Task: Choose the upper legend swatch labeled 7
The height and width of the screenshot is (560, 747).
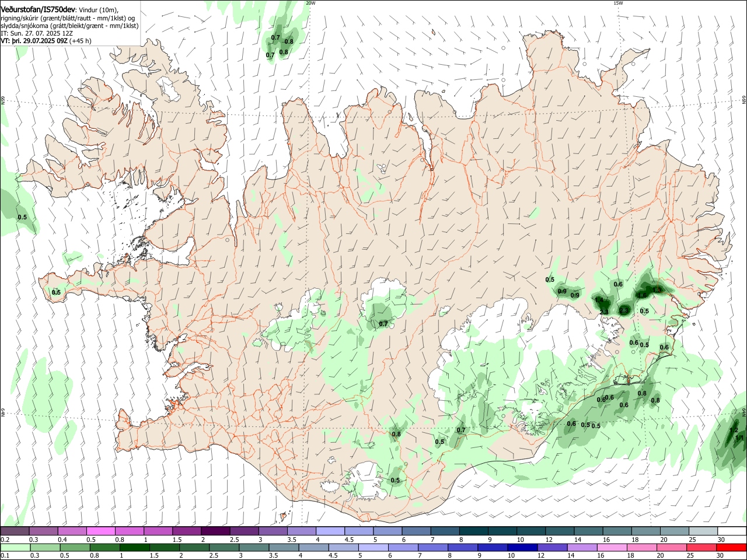Action: pos(444,531)
